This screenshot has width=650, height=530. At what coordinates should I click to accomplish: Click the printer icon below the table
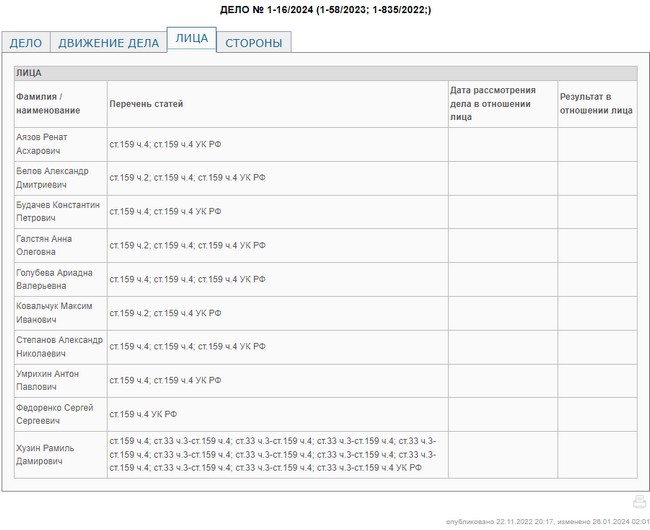pos(639,502)
